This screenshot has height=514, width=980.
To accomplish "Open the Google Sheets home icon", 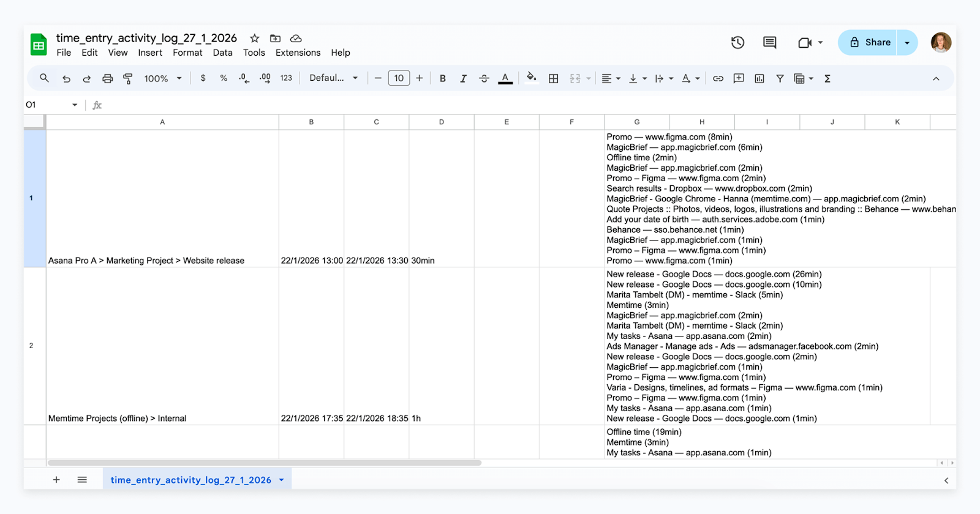I will click(39, 45).
